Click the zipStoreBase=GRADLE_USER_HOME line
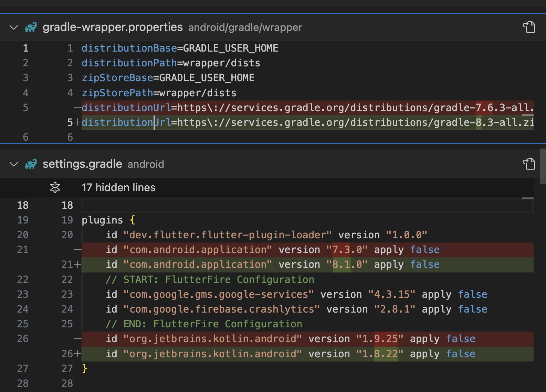Image resolution: width=546 pixels, height=392 pixels. pyautogui.click(x=168, y=78)
